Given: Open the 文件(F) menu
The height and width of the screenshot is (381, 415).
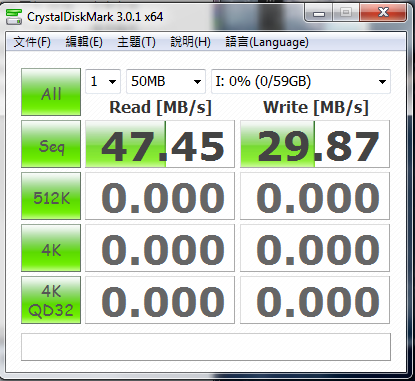Looking at the screenshot, I should [x=32, y=42].
